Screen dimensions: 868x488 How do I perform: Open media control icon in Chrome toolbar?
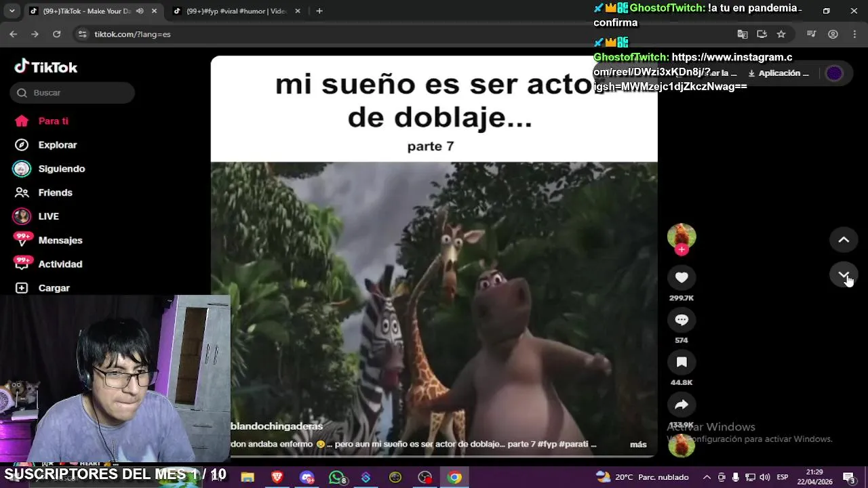811,34
